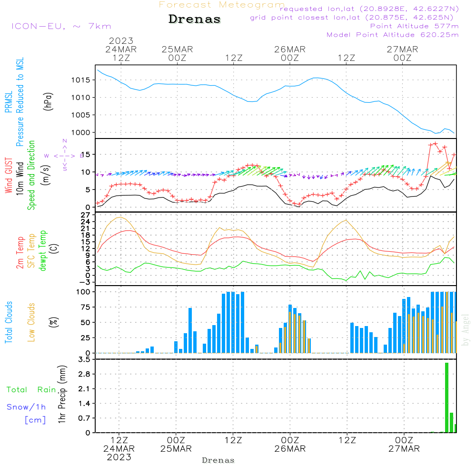
Task: Click the '1015' pressure axis value
Action: point(80,80)
